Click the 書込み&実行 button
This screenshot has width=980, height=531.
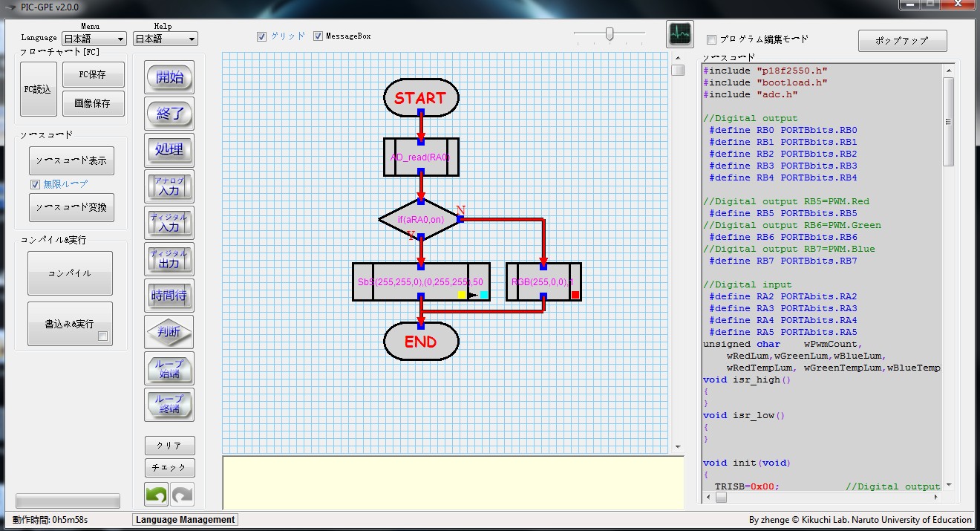tap(70, 324)
